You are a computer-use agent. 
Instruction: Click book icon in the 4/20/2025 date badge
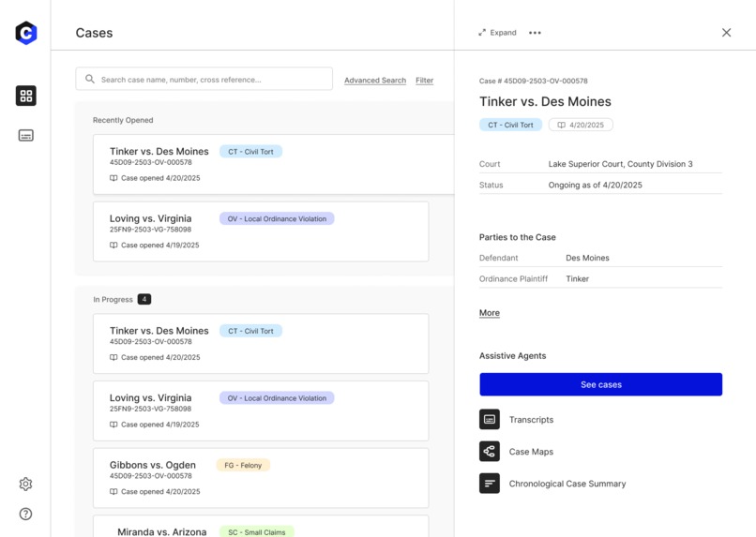(x=561, y=125)
